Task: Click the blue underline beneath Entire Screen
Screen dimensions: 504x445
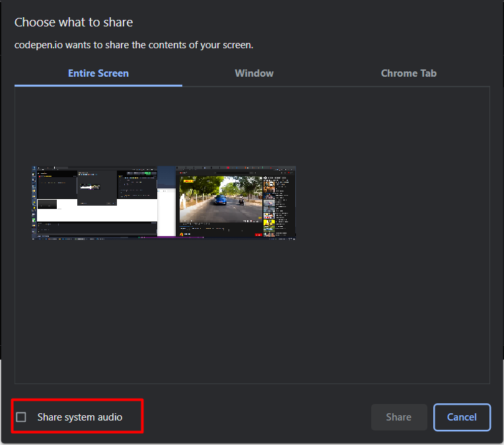Action: tap(98, 85)
